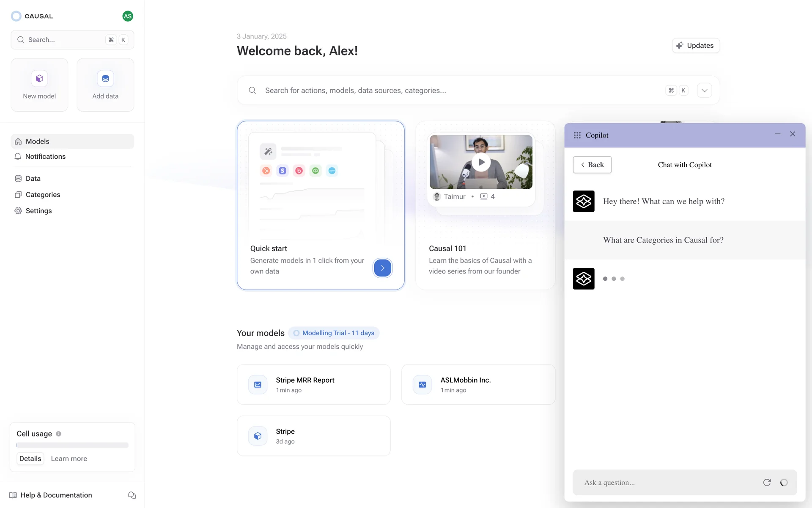Minimize the Copilot panel
Image resolution: width=812 pixels, height=508 pixels.
tap(777, 134)
